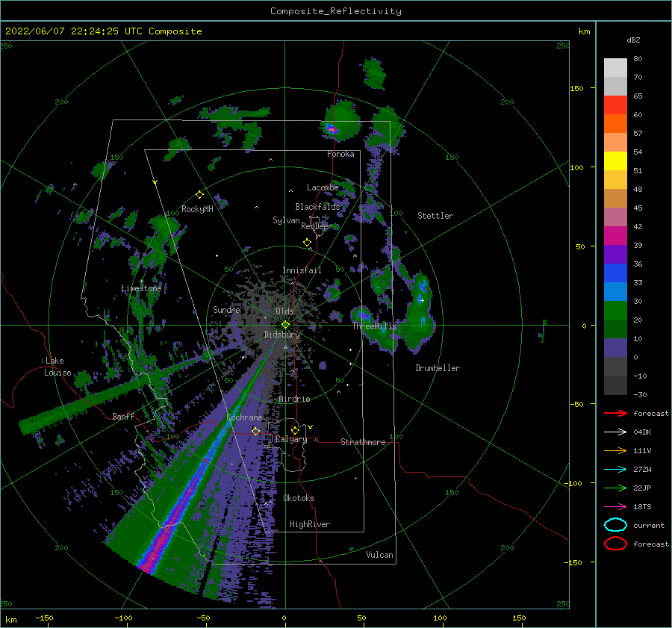Screen dimensions: 672x628
Task: Click the RockyMH label
Action: click(x=197, y=209)
